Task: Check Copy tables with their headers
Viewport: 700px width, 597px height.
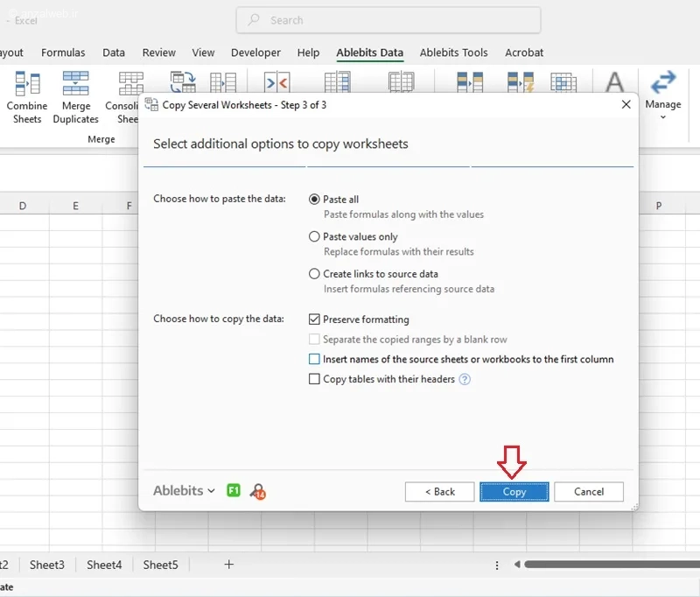Action: point(314,379)
